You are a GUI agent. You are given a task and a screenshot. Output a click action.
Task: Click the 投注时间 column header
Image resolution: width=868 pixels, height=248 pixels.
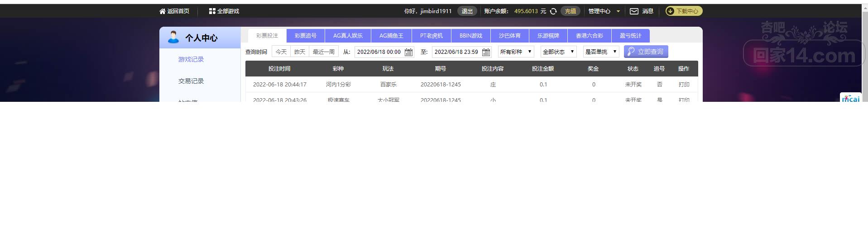[279, 69]
